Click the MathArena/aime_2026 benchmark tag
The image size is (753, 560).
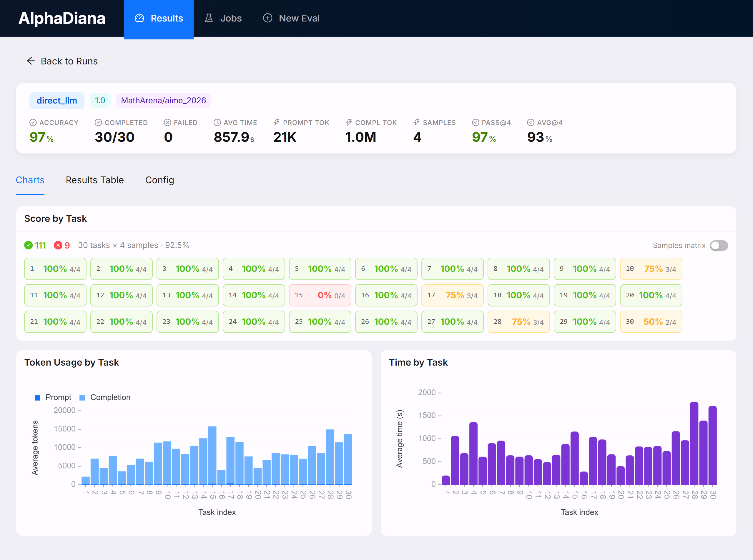pos(164,100)
